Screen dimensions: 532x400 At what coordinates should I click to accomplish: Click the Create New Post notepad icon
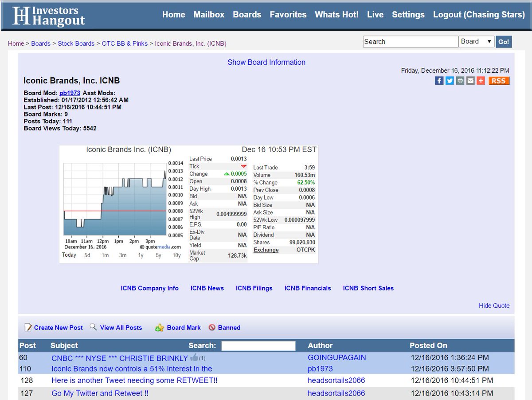(28, 327)
